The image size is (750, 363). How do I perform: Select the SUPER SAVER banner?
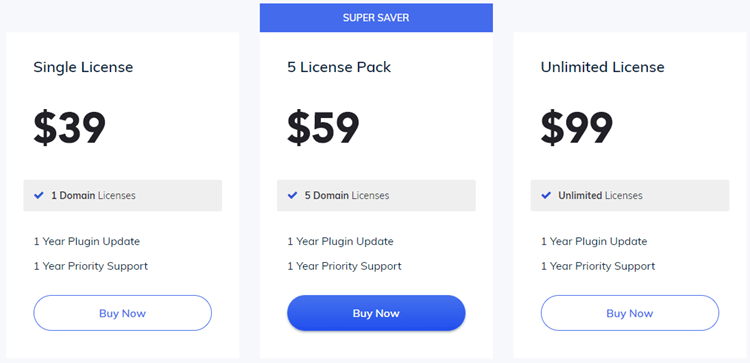[376, 18]
